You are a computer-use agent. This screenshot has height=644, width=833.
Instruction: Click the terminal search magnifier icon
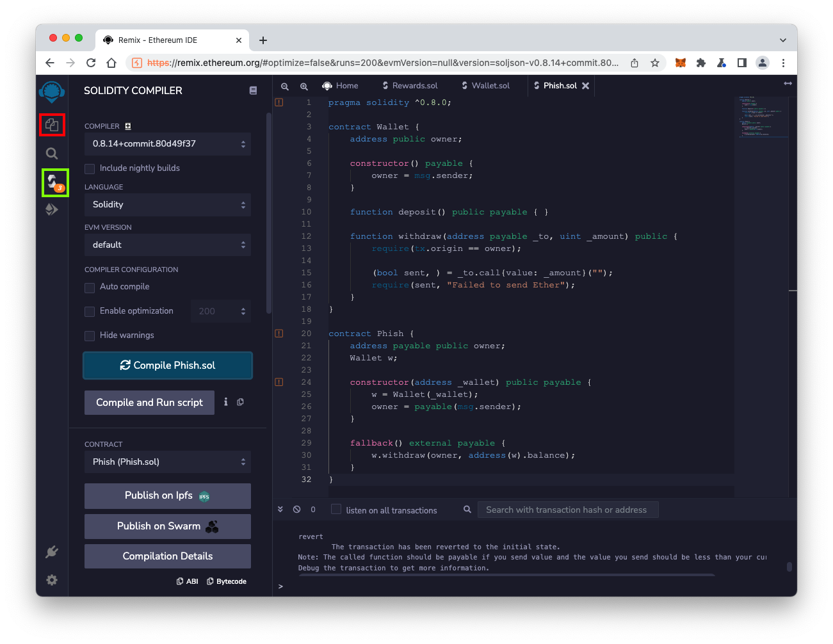point(467,510)
